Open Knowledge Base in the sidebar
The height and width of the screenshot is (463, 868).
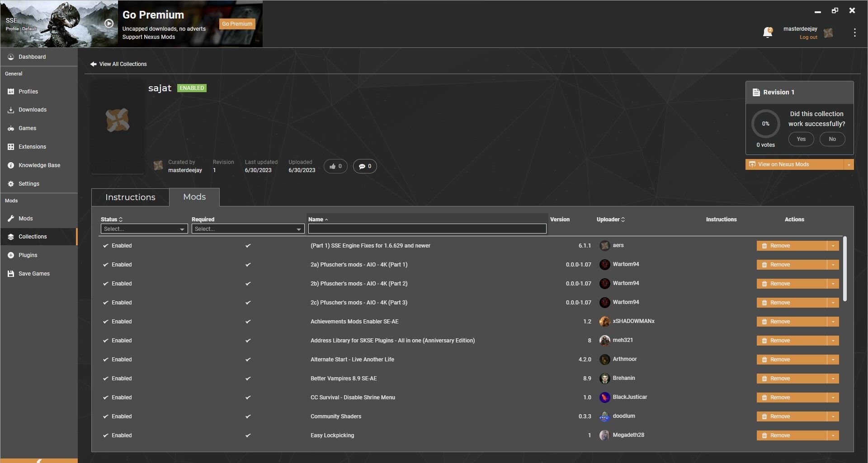39,165
